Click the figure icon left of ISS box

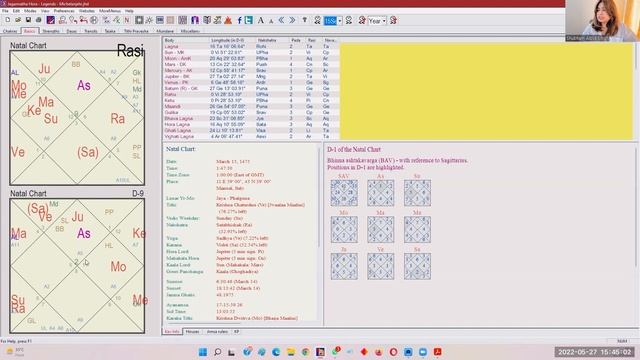point(317,20)
